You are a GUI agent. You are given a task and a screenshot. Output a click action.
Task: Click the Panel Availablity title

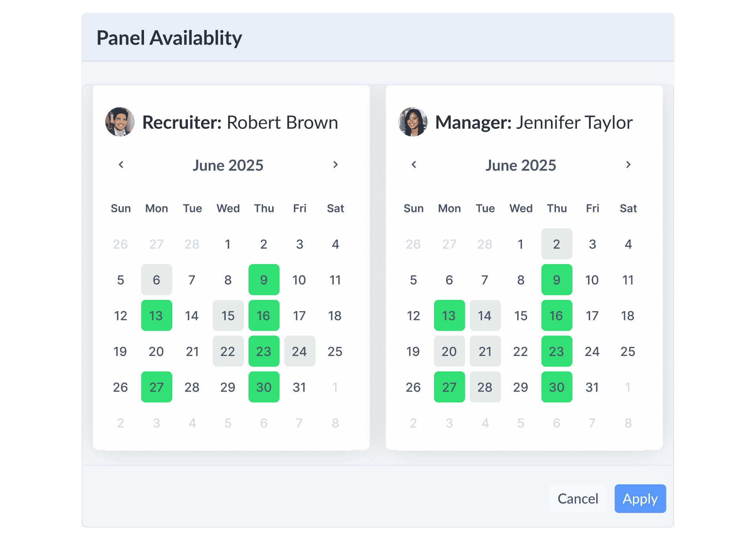click(169, 38)
